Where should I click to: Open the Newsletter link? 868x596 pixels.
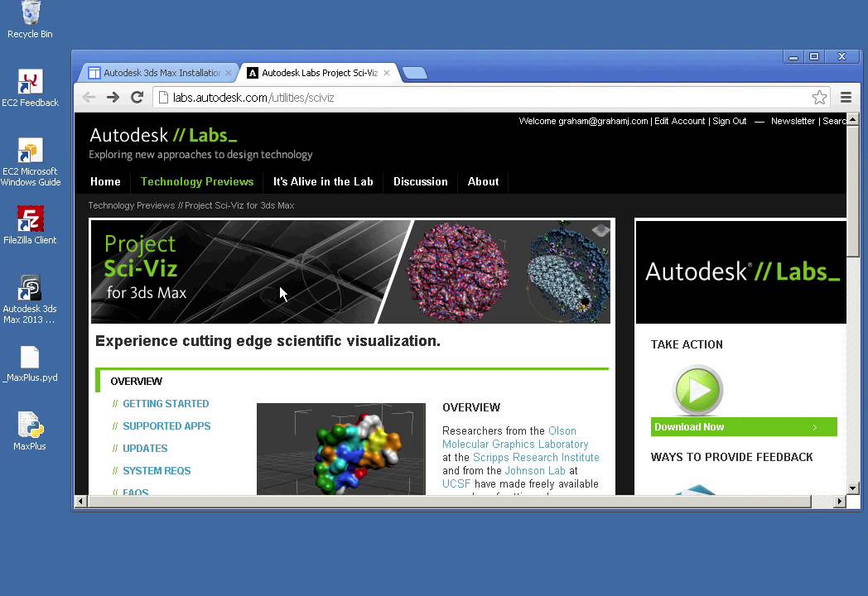click(793, 121)
